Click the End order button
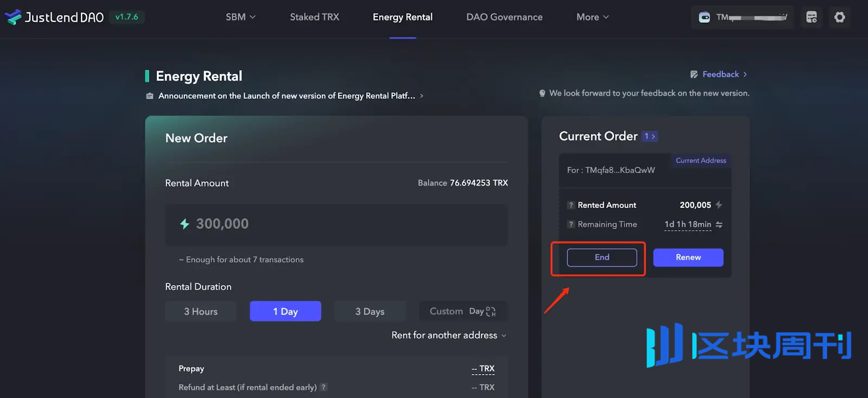 (602, 257)
